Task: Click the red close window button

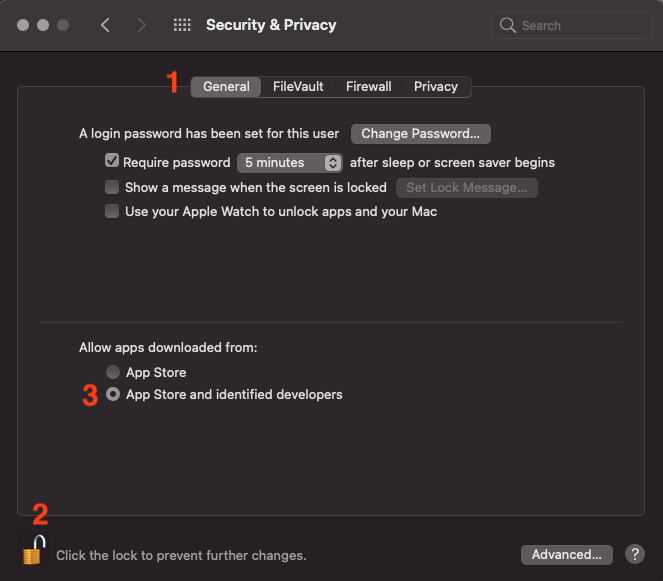Action: click(x=23, y=25)
